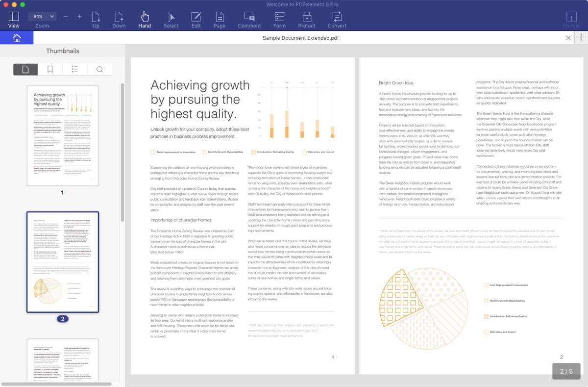Open the Edit tool
The width and height of the screenshot is (588, 387).
196,20
